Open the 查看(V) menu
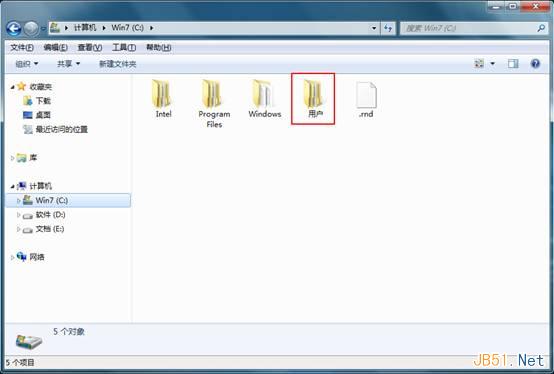 tap(90, 47)
